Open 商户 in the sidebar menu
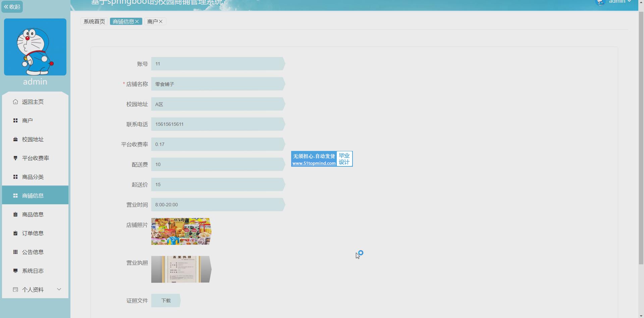This screenshot has width=644, height=318. point(35,120)
